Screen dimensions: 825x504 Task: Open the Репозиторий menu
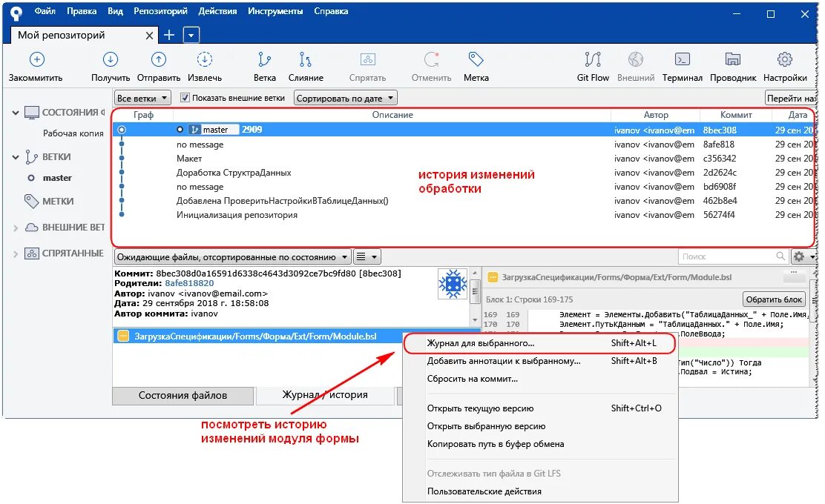coord(160,11)
